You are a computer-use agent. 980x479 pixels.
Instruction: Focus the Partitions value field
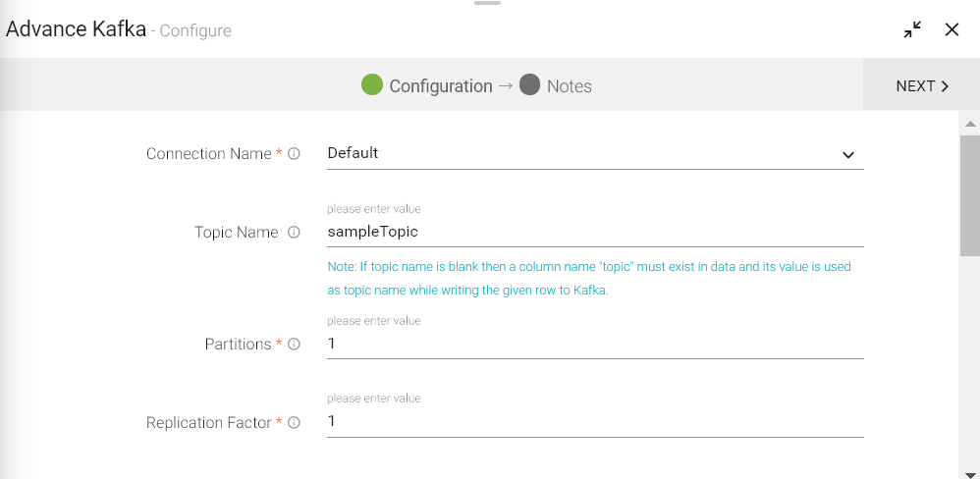(594, 345)
